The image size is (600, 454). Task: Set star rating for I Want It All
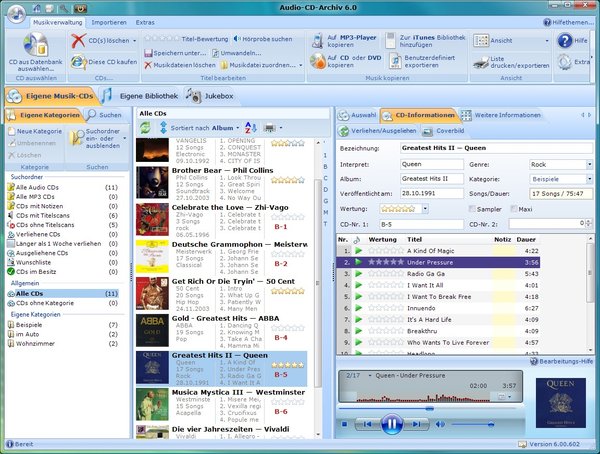coord(386,285)
